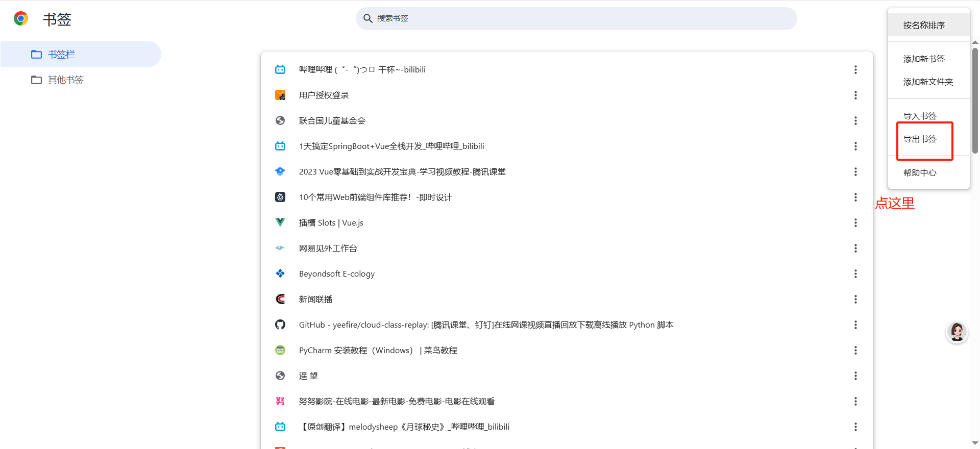Viewport: 980px width, 449px height.
Task: Click the 书签栏 folder icon
Action: tap(36, 54)
